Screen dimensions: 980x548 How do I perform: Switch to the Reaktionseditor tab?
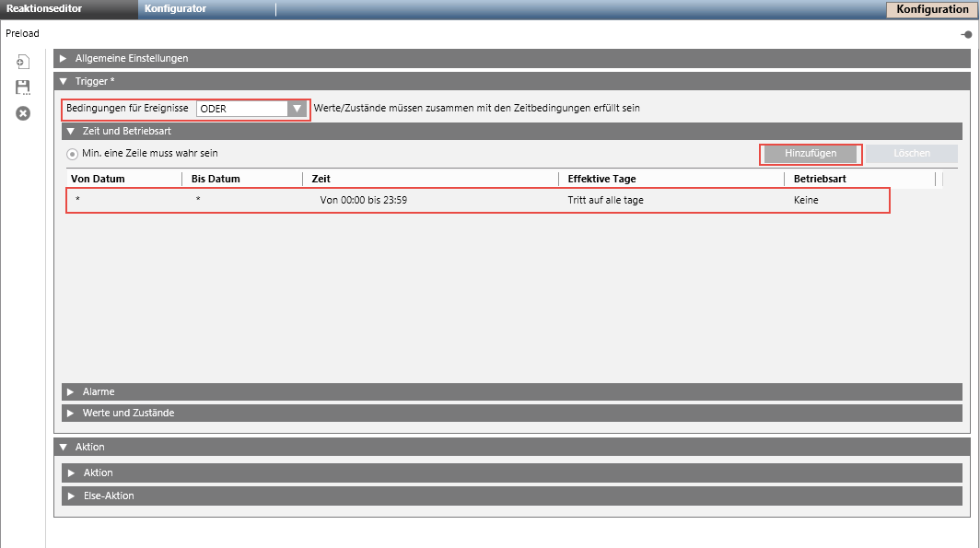[x=46, y=9]
